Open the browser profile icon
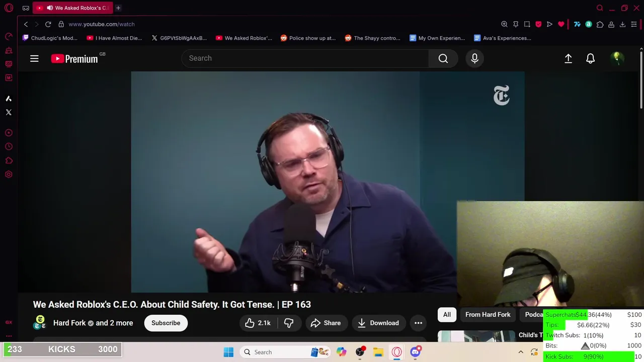Viewport: 644px width, 362px height. 611,24
